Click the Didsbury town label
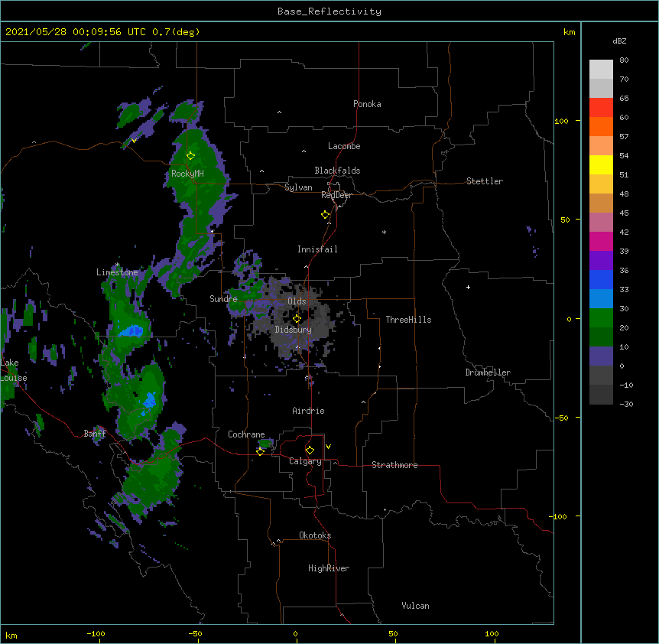The width and height of the screenshot is (659, 644). tap(293, 330)
